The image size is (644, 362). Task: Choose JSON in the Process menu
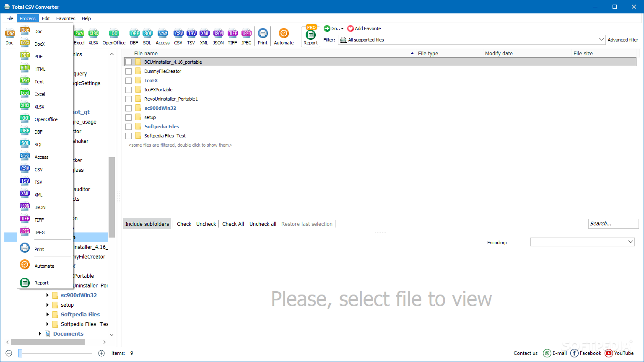pyautogui.click(x=45, y=207)
